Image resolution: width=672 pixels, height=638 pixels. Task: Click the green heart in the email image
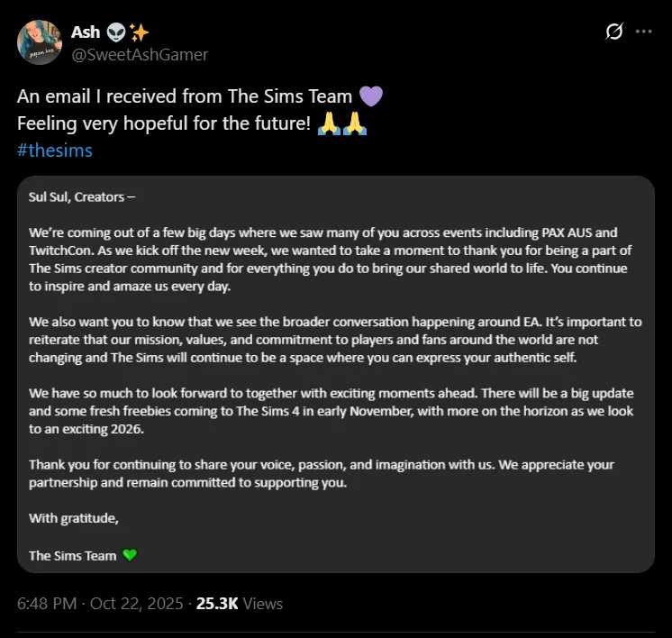tap(130, 555)
